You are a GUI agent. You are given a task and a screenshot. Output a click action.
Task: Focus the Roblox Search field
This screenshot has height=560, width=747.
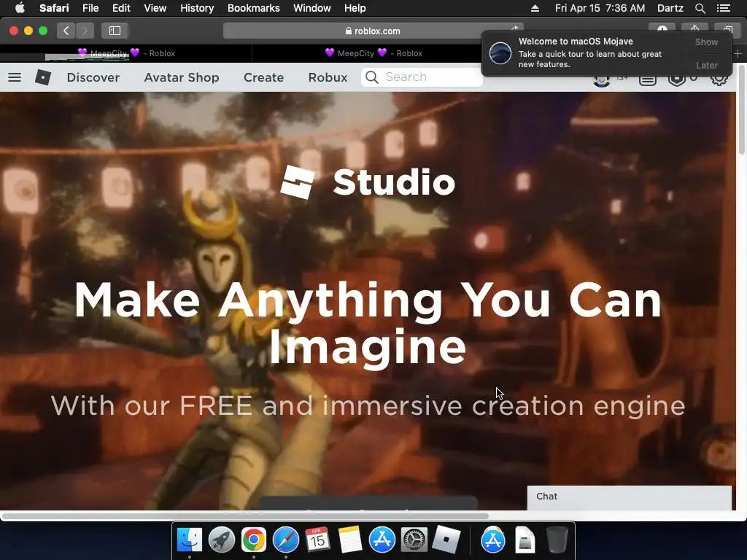(x=422, y=77)
